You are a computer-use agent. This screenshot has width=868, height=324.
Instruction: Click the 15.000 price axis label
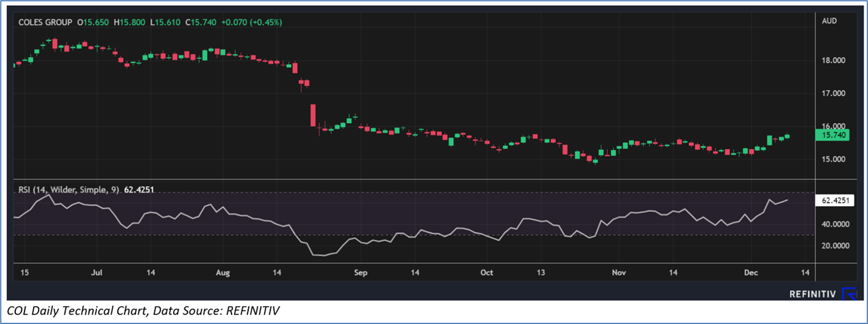(x=833, y=159)
